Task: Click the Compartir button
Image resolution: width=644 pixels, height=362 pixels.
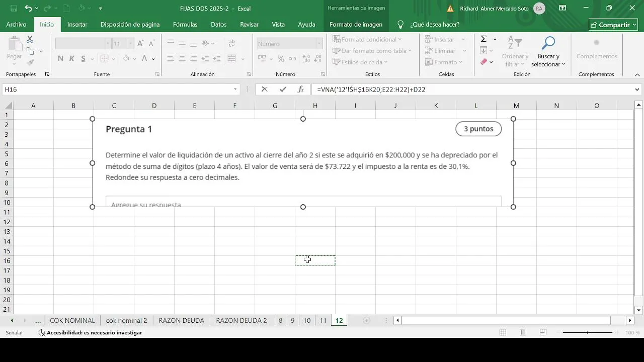Action: point(613,25)
